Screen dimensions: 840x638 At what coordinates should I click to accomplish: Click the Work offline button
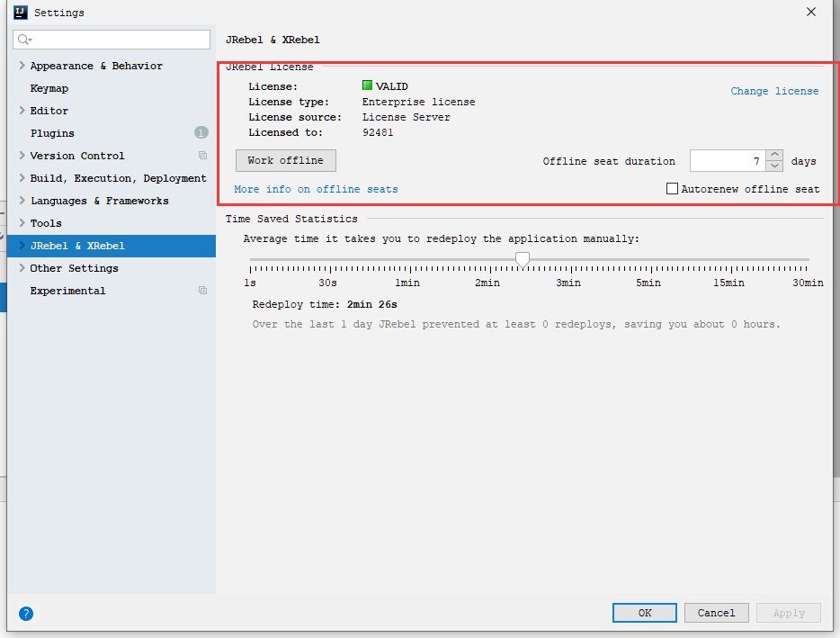click(x=285, y=160)
